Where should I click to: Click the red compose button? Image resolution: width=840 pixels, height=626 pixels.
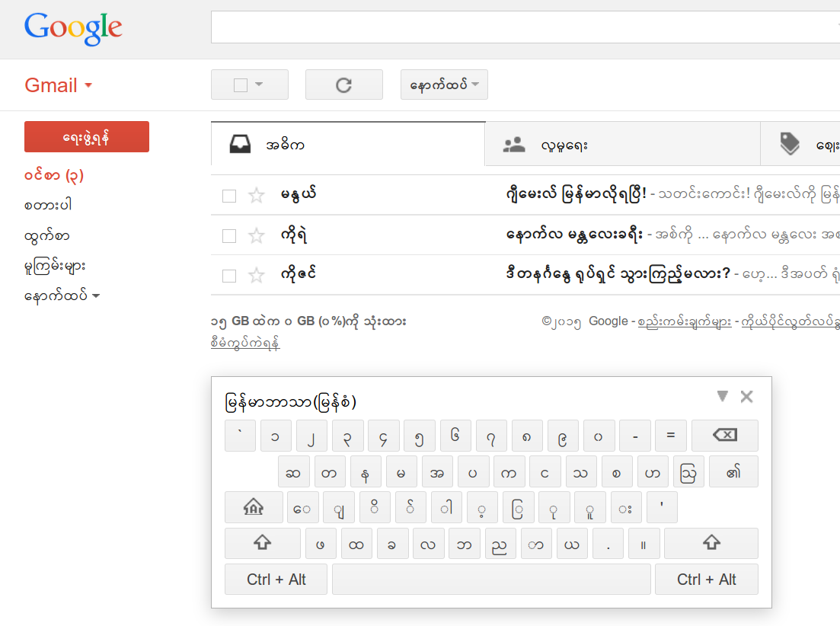point(87,137)
